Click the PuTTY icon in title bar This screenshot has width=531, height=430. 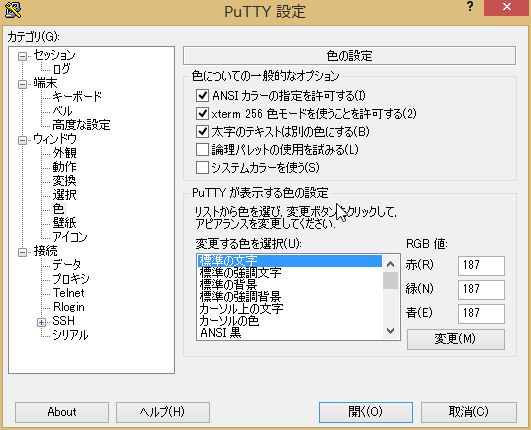(x=13, y=9)
